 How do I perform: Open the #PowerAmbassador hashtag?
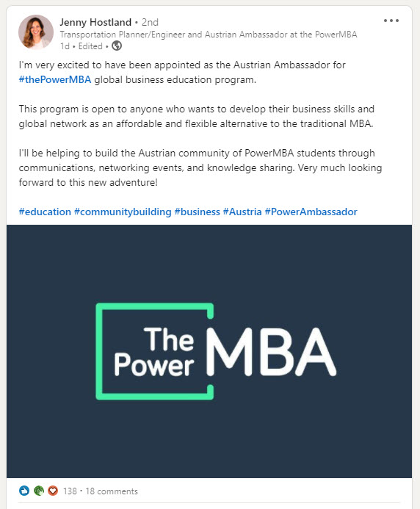311,212
